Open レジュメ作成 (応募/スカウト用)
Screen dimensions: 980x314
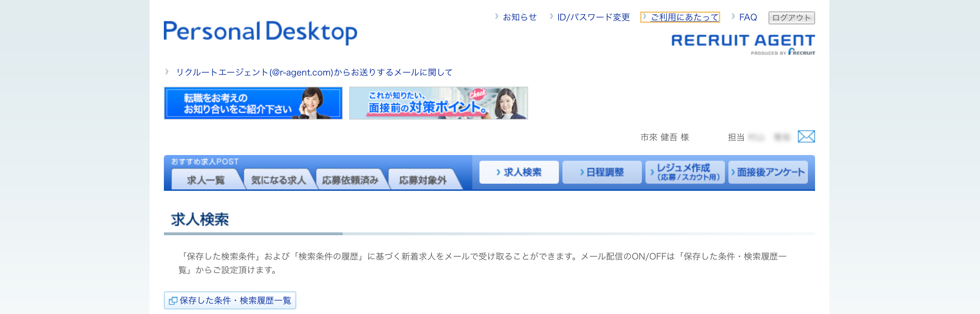(685, 172)
